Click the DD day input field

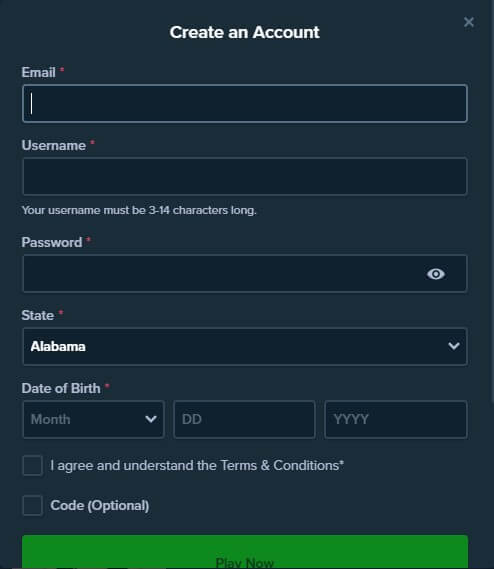click(244, 419)
